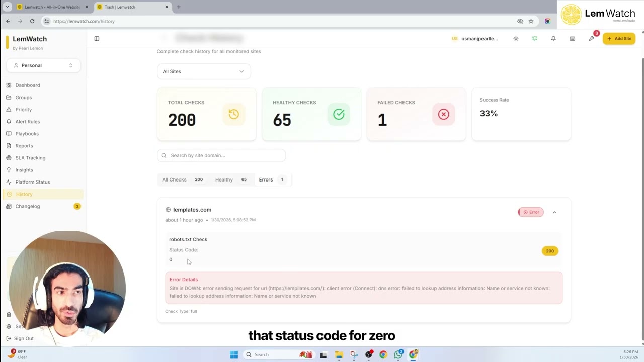Click the Healthy Checks checkmark icon
Viewport: 644px width, 362px height.
pyautogui.click(x=339, y=114)
